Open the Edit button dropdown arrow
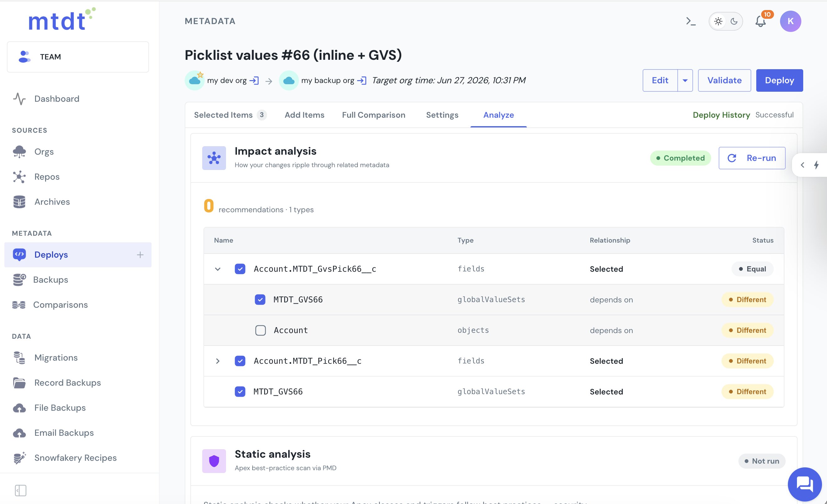 [685, 80]
